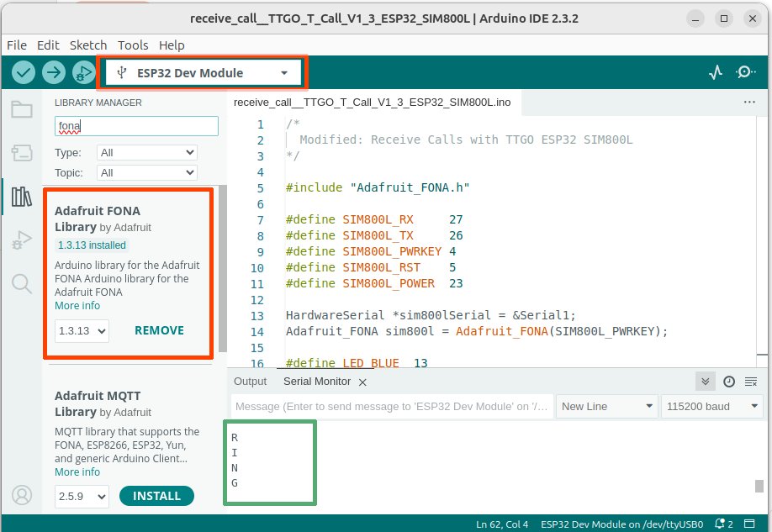Click line number 7 in the gutter
Viewport: 772px width, 532px height.
tap(260, 220)
